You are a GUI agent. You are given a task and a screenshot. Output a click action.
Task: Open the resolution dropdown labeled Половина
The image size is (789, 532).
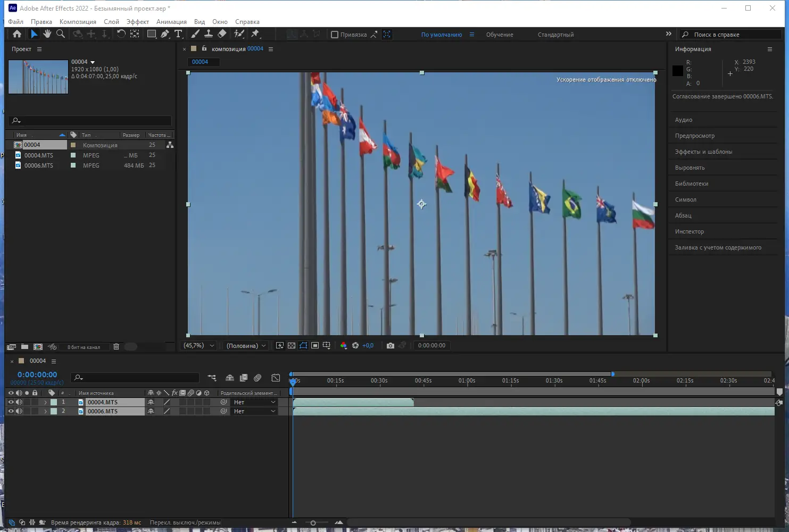pos(245,345)
